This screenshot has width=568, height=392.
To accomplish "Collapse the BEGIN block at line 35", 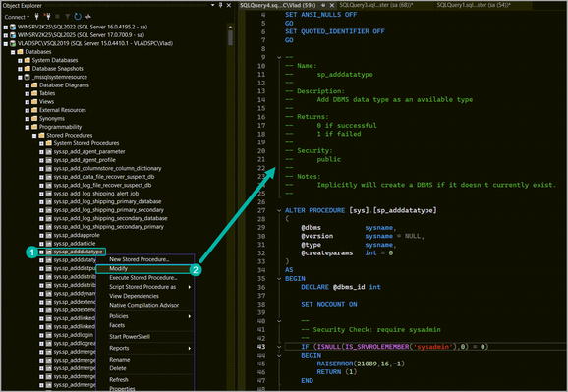I will tap(279, 279).
